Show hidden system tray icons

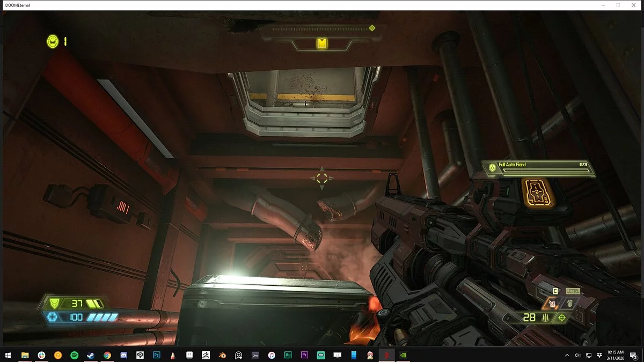[567, 355]
